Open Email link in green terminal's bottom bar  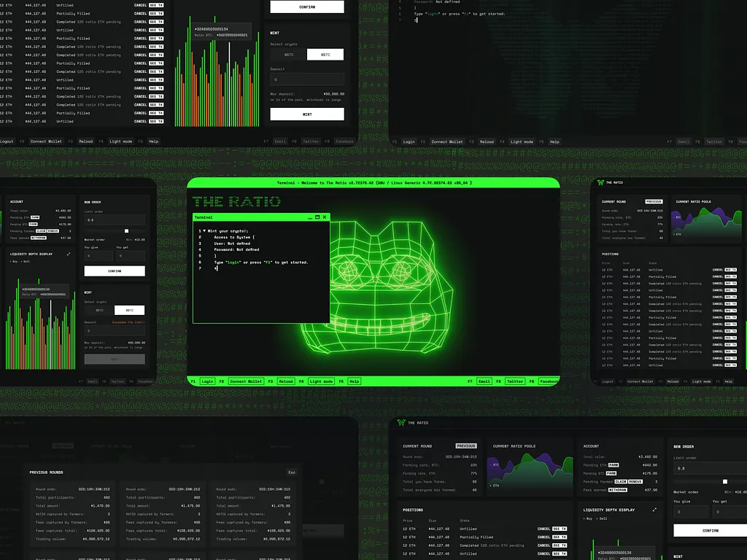click(484, 381)
